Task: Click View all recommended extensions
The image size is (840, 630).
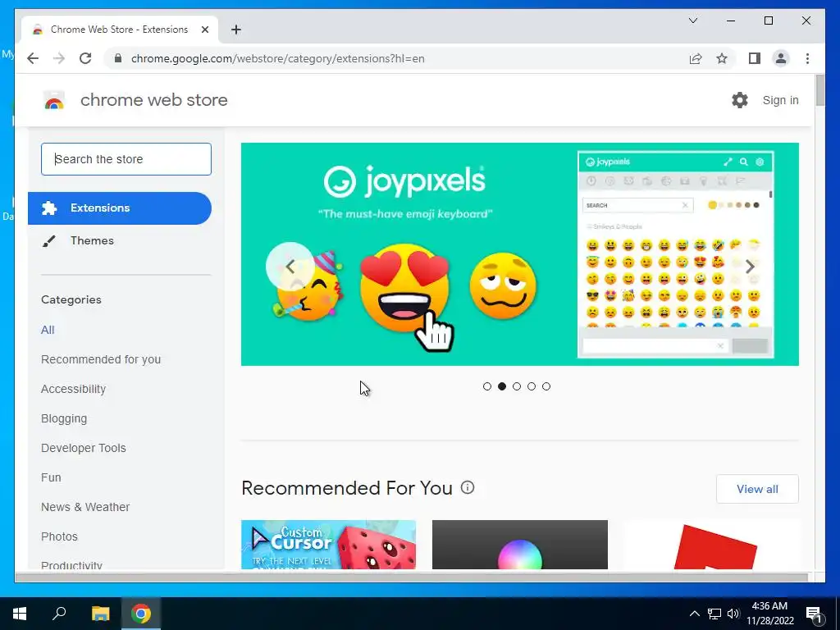Action: coord(757,489)
